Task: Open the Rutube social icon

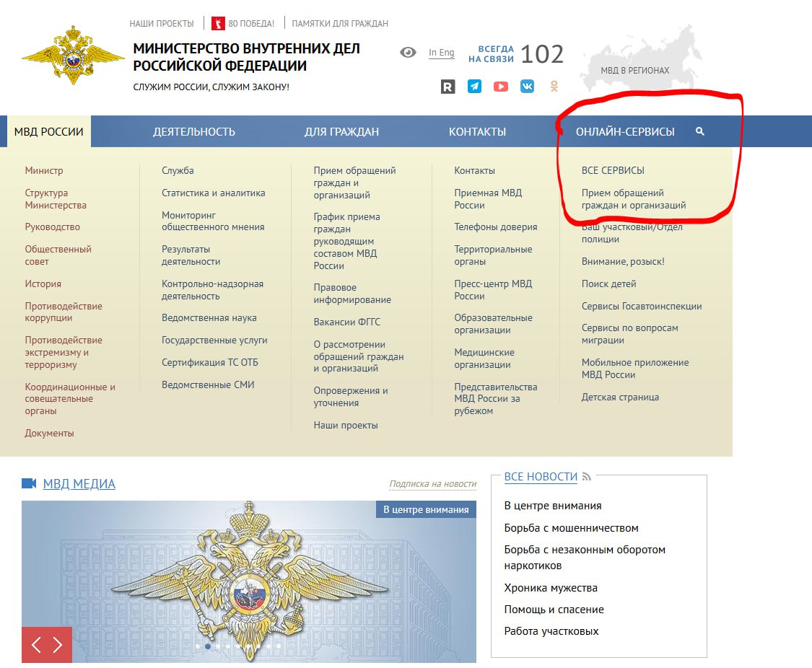Action: (448, 87)
